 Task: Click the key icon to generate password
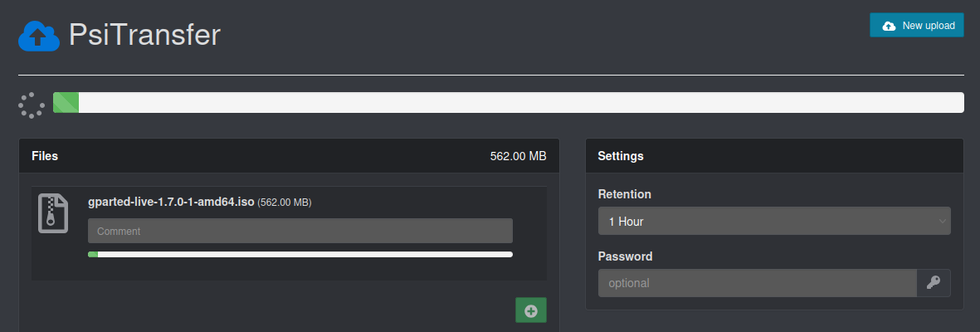coord(934,283)
